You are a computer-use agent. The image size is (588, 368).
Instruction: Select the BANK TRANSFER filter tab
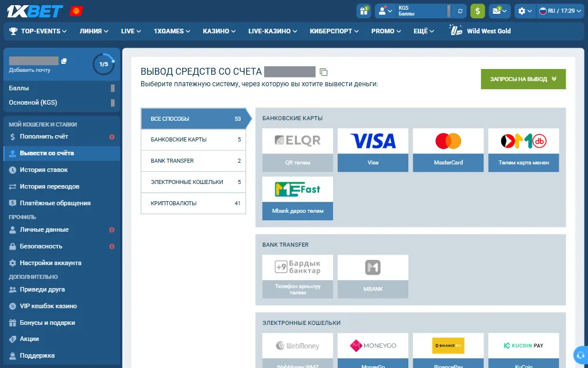(194, 161)
